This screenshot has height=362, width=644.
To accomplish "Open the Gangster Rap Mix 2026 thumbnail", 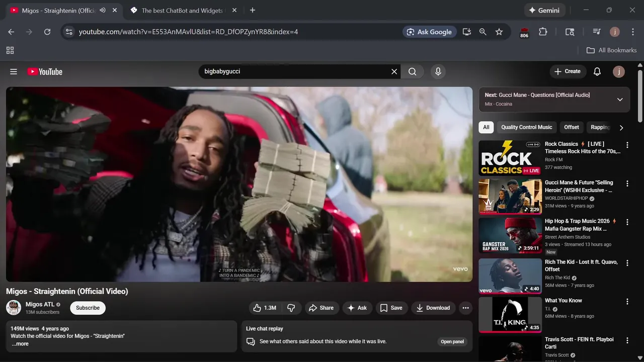I will 510,235.
